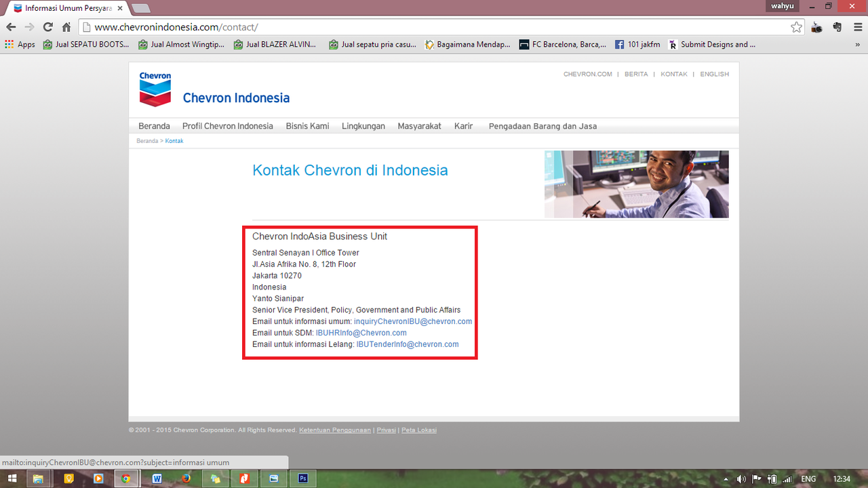
Task: Open the Windows Start button
Action: point(12,479)
